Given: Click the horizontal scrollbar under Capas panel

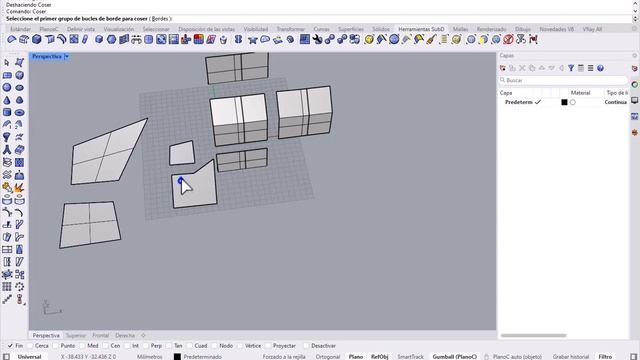Looking at the screenshot, I should 533,336.
